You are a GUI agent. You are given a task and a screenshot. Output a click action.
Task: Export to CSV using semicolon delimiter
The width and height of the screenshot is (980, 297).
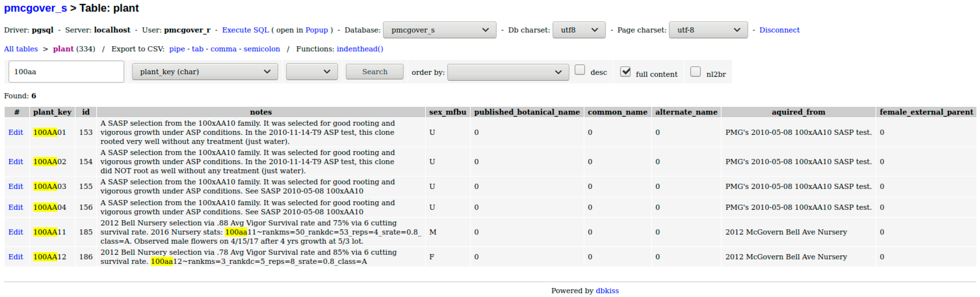262,49
